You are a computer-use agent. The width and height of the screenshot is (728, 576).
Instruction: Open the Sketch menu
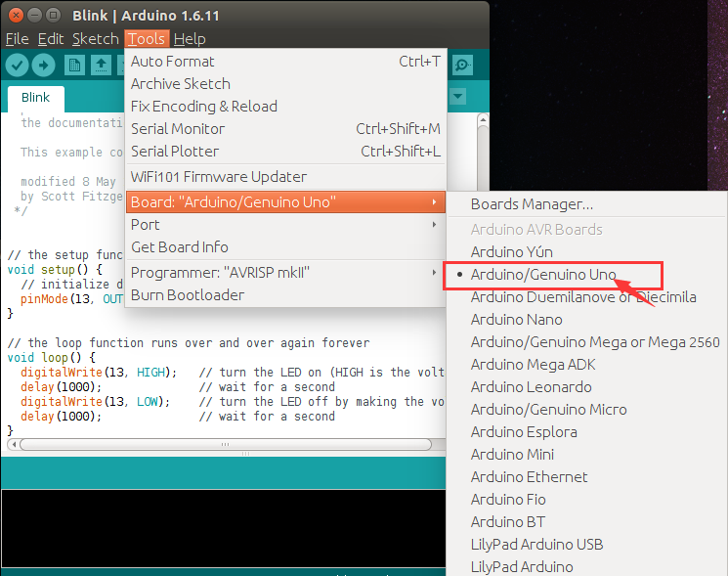96,39
